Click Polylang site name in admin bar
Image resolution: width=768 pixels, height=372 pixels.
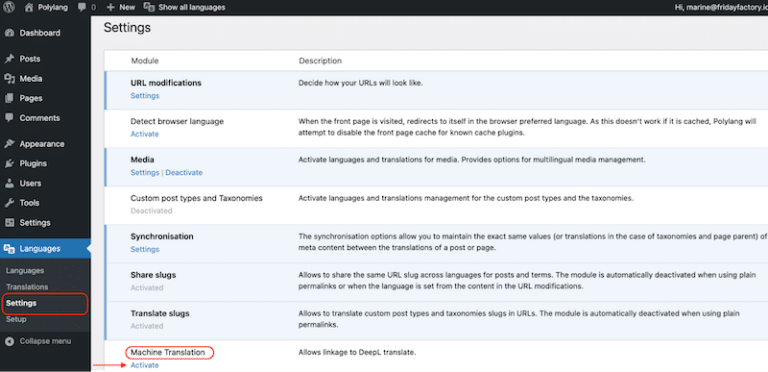coord(53,7)
